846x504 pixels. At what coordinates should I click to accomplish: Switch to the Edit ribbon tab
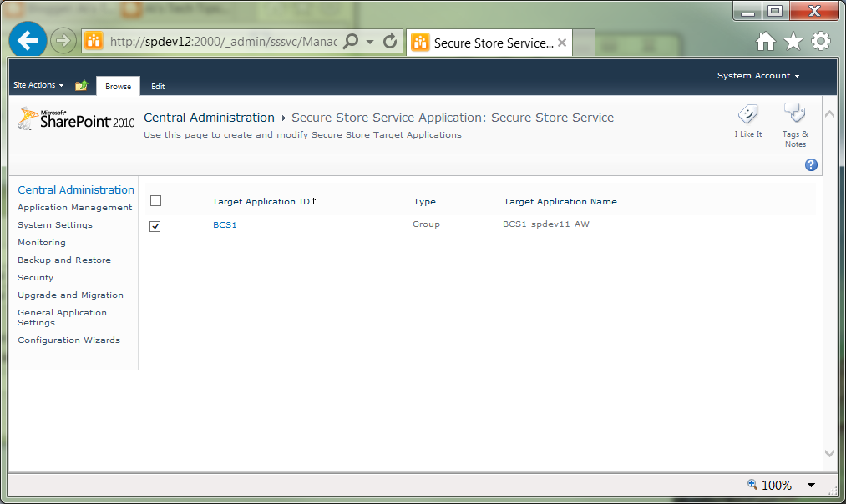click(x=158, y=86)
